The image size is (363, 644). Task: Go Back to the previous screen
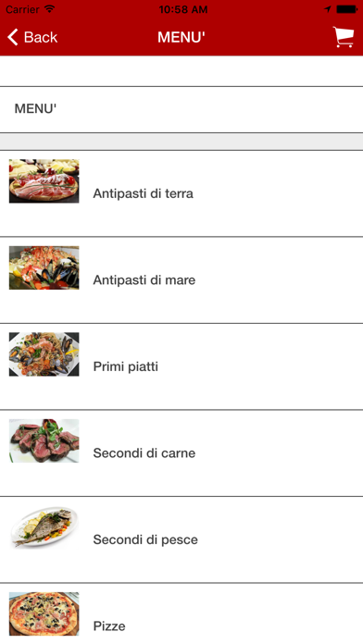point(32,37)
